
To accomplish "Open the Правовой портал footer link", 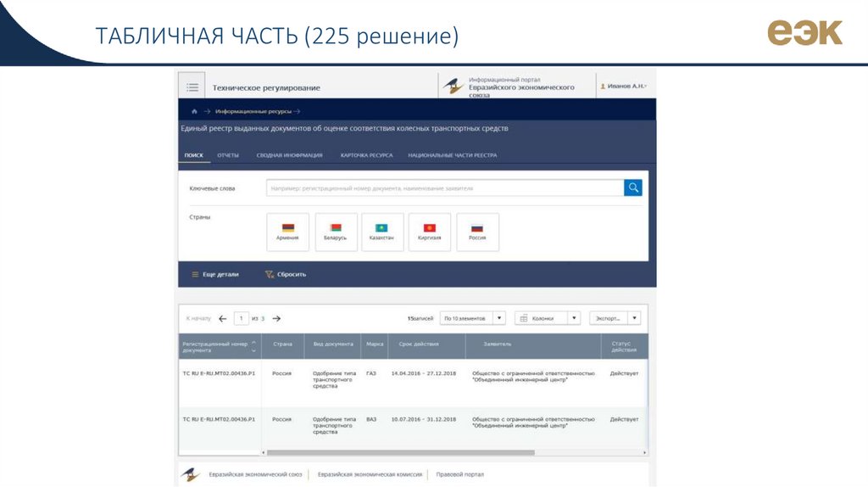I will pos(459,474).
